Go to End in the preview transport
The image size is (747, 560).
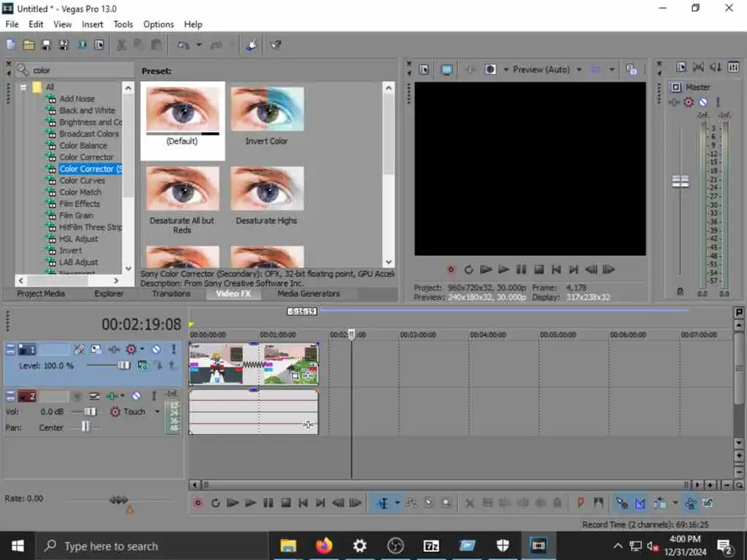pyautogui.click(x=573, y=270)
